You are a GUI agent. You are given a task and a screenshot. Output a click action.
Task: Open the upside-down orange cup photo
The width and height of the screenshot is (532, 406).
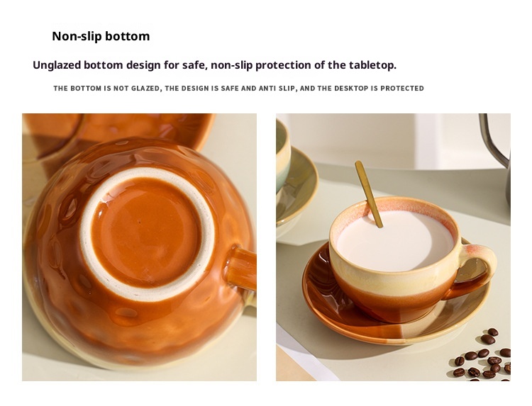pos(140,247)
